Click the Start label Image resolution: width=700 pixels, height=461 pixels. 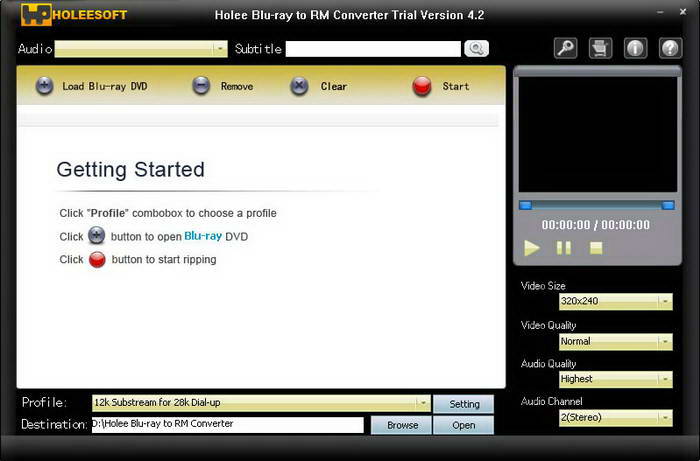456,86
